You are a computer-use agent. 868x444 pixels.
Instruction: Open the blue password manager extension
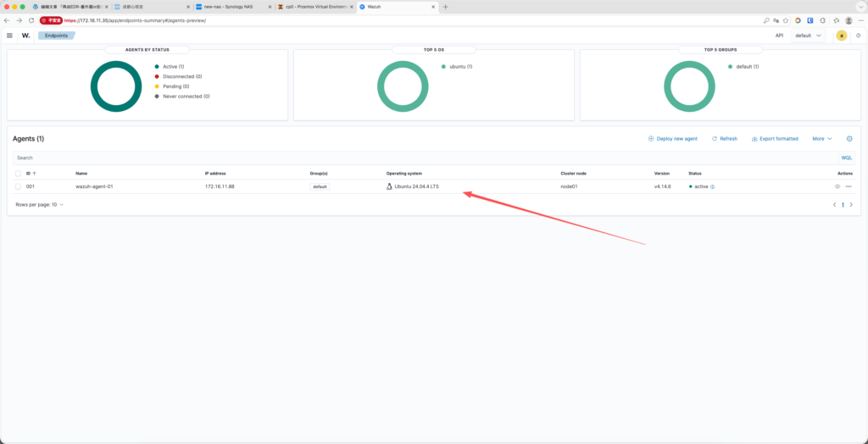[x=810, y=20]
